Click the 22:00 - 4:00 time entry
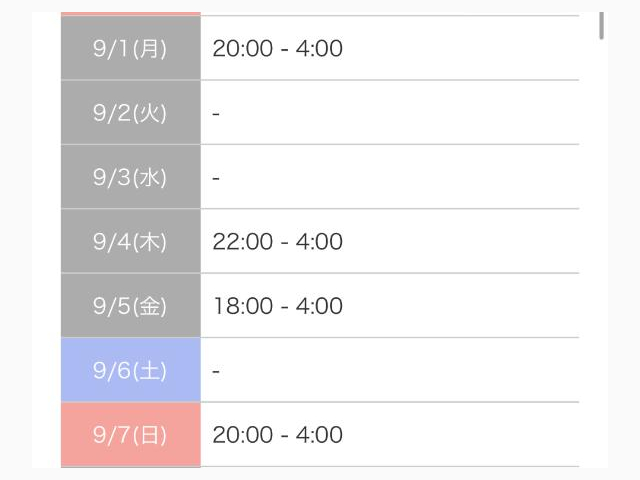Viewport: 640px width, 480px height. pyautogui.click(x=278, y=241)
